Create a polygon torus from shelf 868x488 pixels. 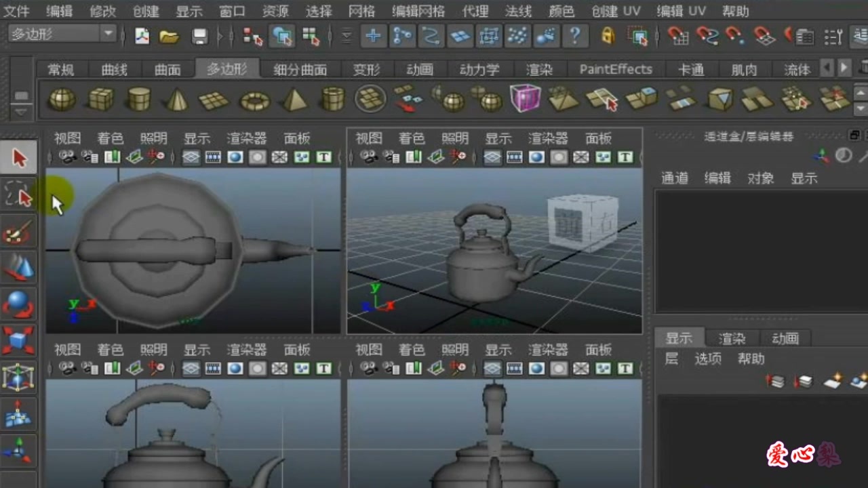[x=254, y=101]
